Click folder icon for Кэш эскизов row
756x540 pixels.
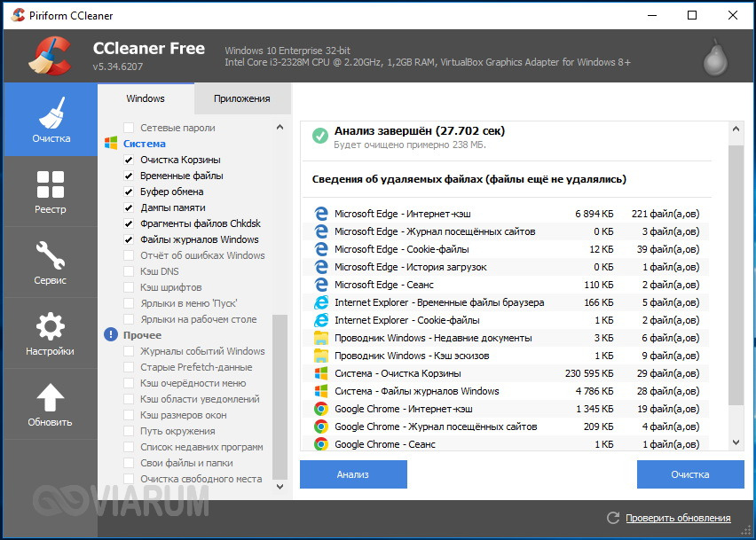tap(320, 356)
